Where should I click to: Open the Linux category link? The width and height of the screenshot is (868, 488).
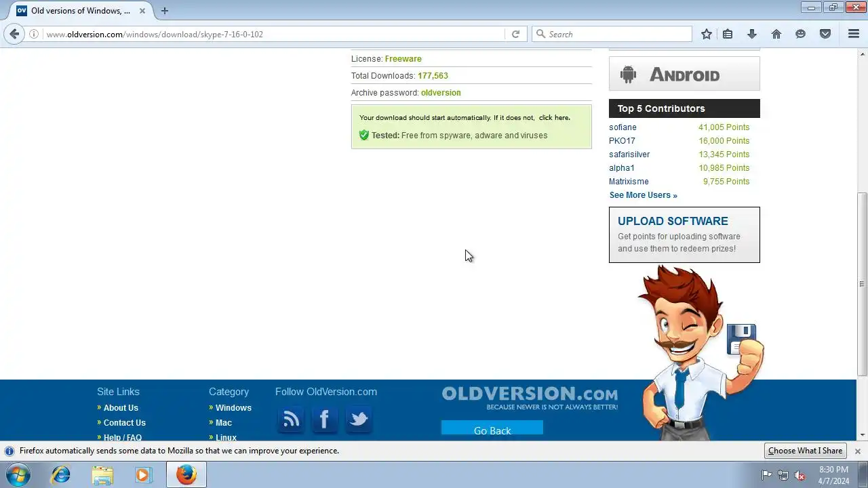point(226,437)
